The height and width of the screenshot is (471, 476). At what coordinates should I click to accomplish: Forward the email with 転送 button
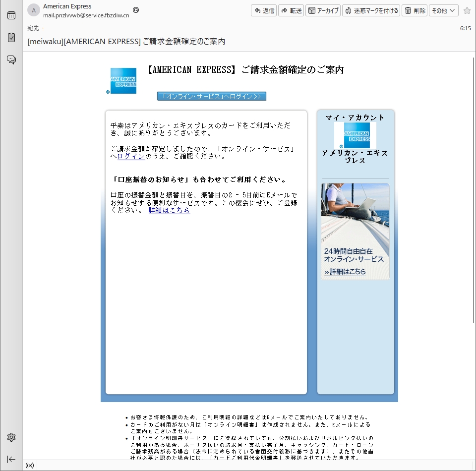(x=291, y=10)
